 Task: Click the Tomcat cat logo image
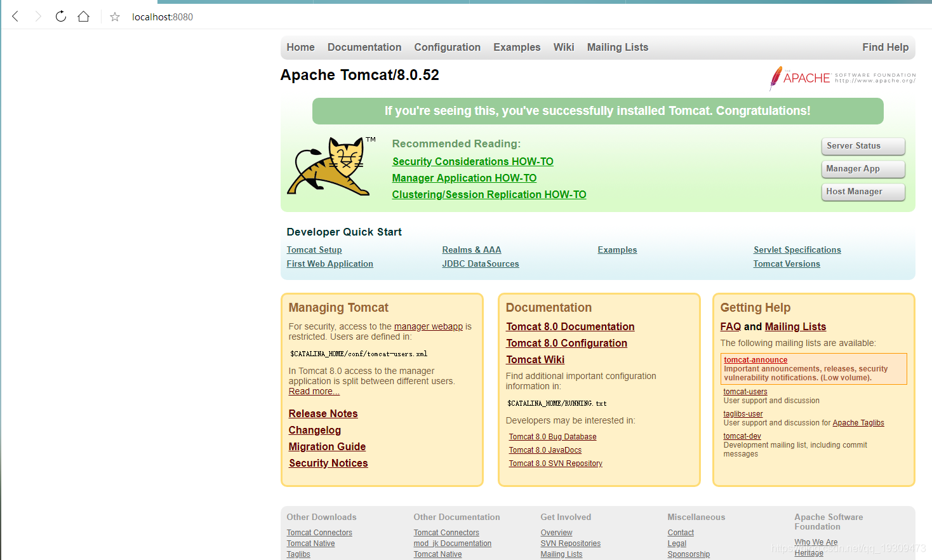click(330, 166)
